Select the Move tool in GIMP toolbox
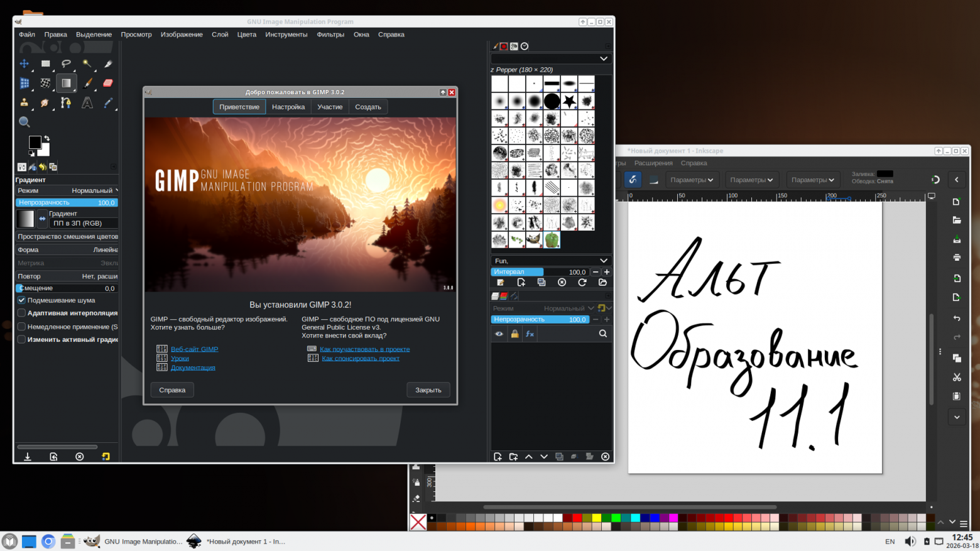The width and height of the screenshot is (980, 551). pyautogui.click(x=24, y=63)
